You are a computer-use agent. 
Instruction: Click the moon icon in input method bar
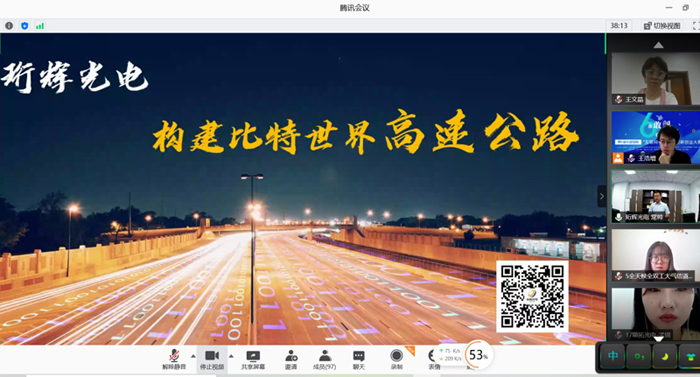point(665,356)
